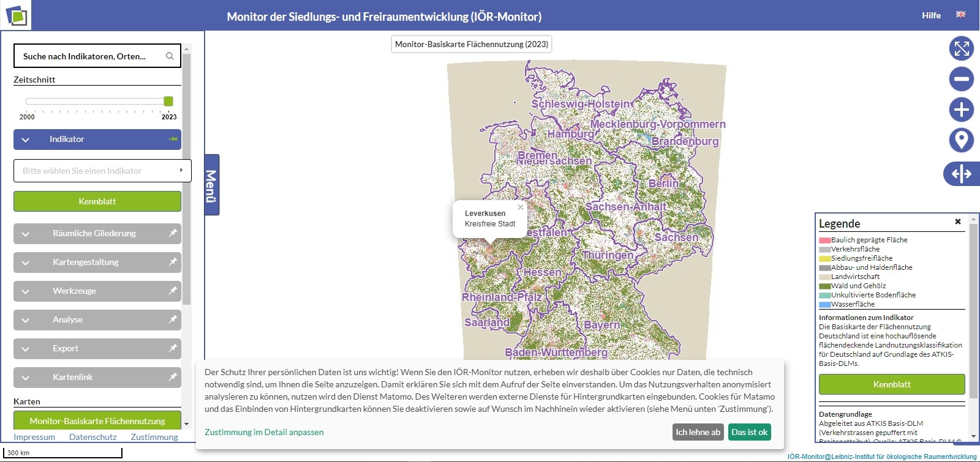Click the vertical Menü tab
Image resolution: width=980 pixels, height=462 pixels.
pos(211,185)
